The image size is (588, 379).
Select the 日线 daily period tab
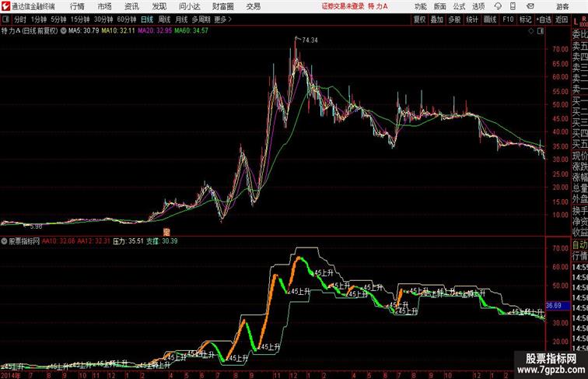point(147,19)
